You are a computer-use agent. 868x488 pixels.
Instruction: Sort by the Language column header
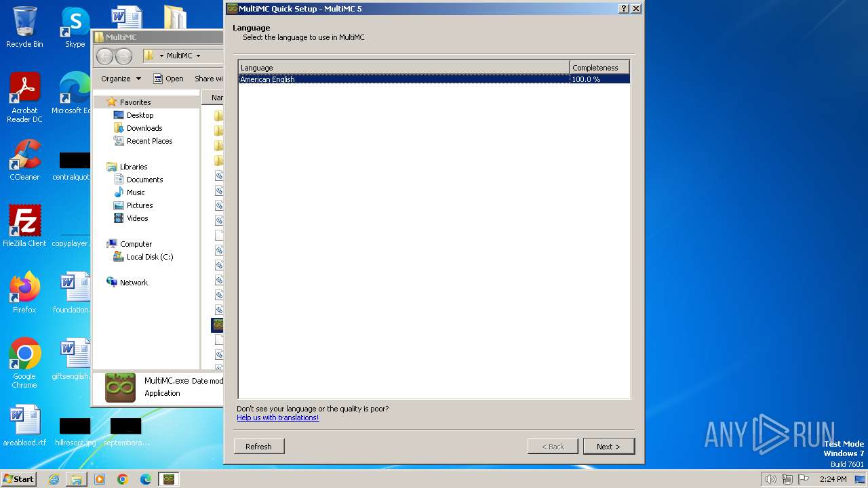pos(404,68)
